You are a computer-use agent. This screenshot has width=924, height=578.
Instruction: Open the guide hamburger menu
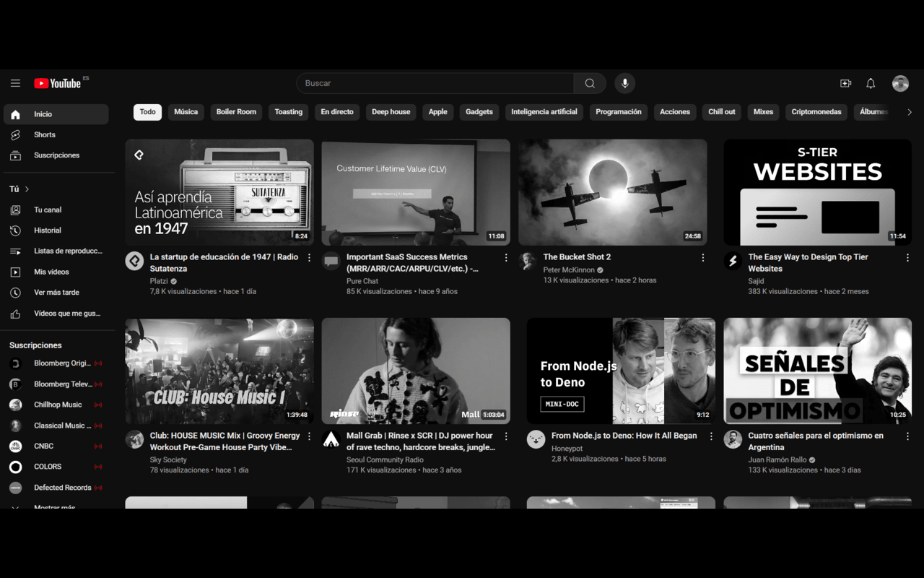click(x=15, y=82)
